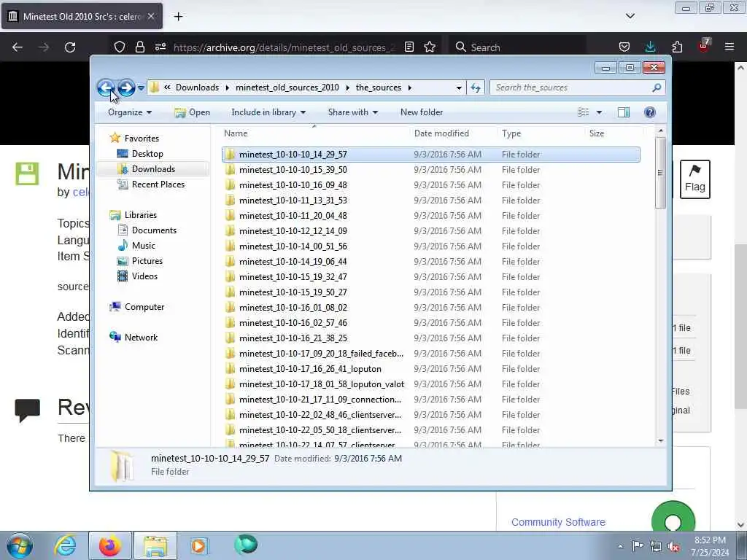
Task: Go forward in Explorer navigation
Action: coord(126,87)
